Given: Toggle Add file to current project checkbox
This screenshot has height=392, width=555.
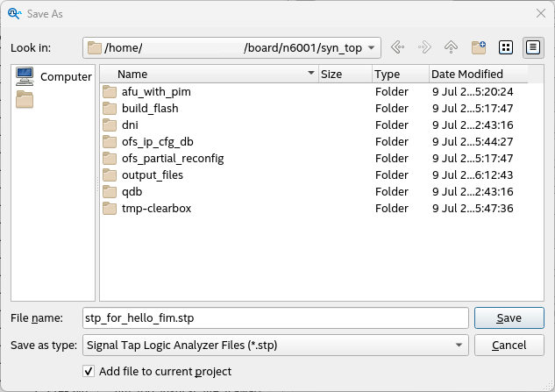Looking at the screenshot, I should pyautogui.click(x=88, y=372).
